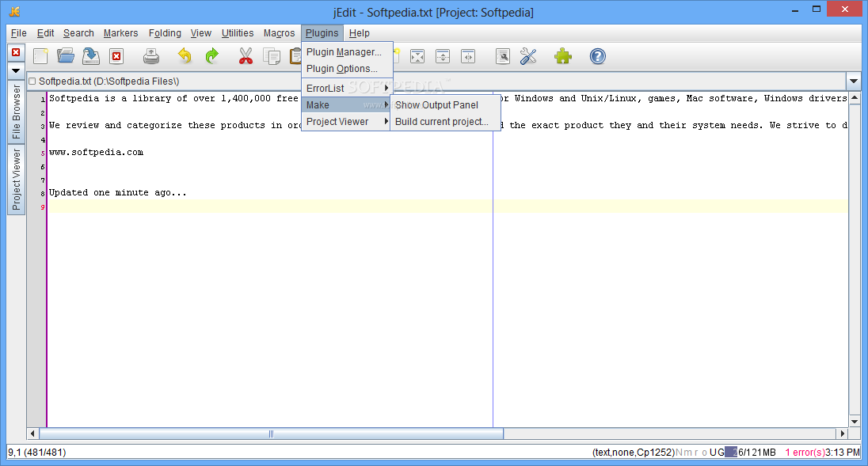This screenshot has width=868, height=466.
Task: Click the (text,none,Cp1252) mode status
Action: [x=634, y=453]
